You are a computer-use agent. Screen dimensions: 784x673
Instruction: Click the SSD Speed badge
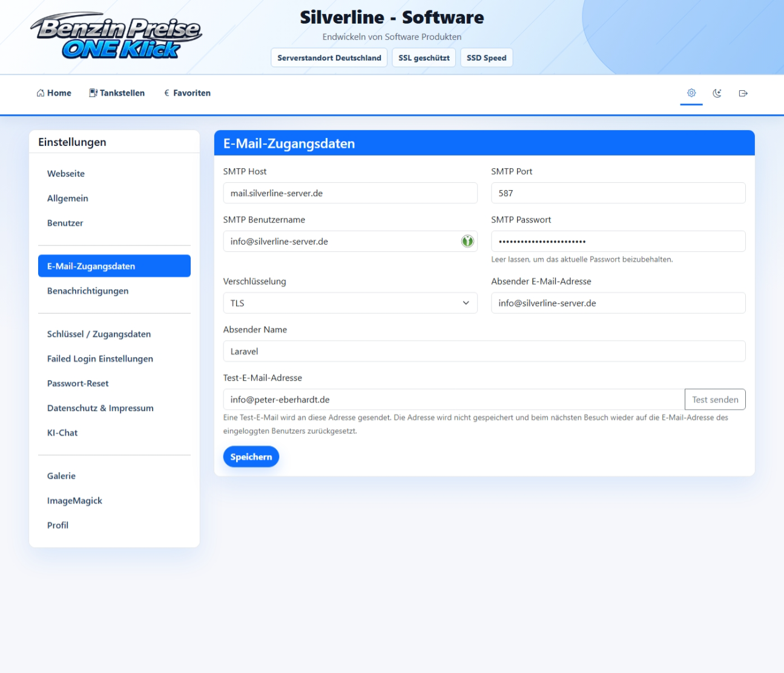point(487,58)
